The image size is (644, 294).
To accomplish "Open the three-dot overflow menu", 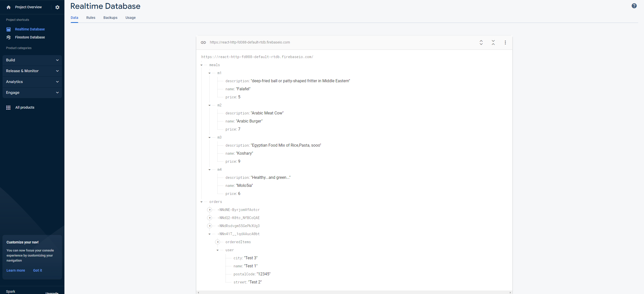I will coord(505,43).
